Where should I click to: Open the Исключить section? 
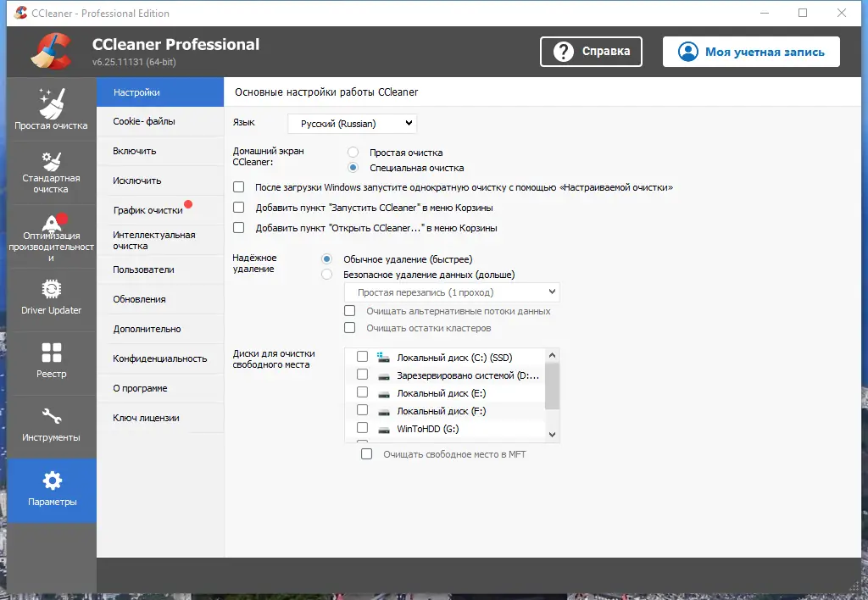pos(160,181)
